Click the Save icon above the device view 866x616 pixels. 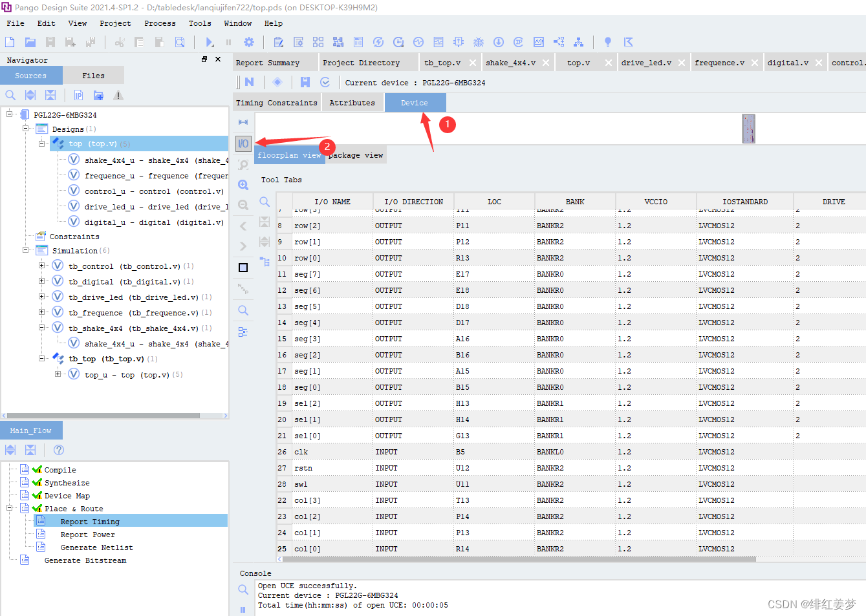tap(305, 82)
